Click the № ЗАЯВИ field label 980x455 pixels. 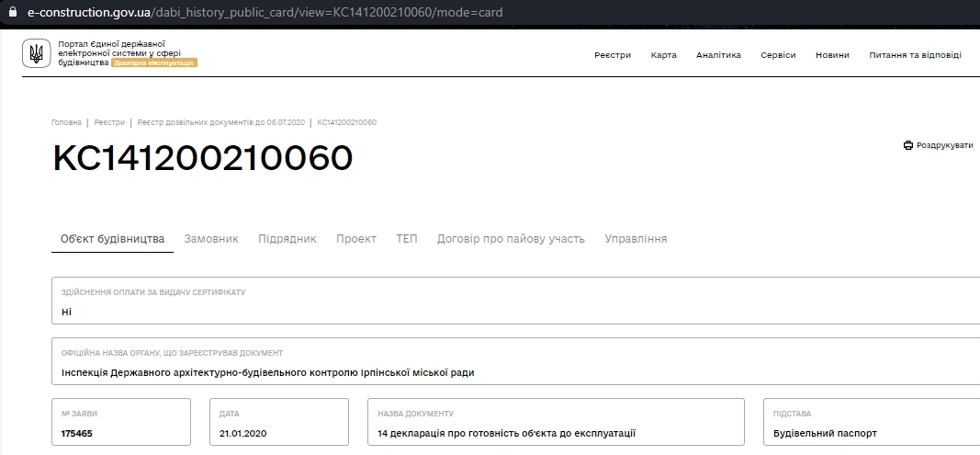point(79,414)
